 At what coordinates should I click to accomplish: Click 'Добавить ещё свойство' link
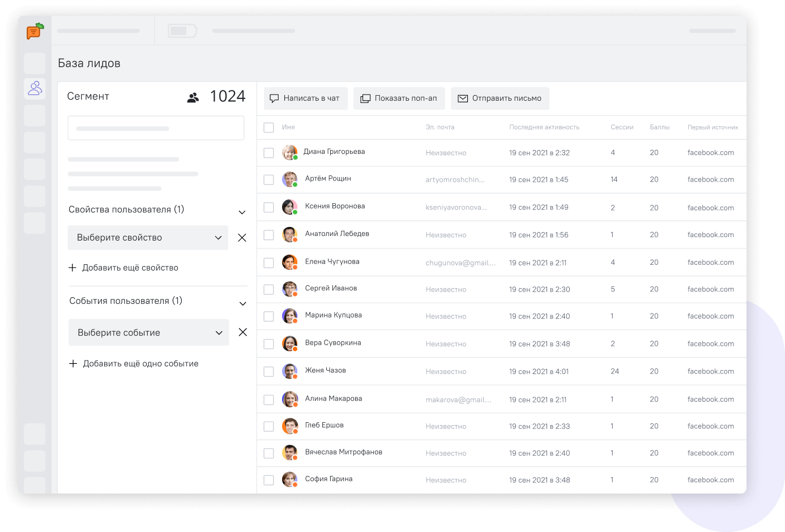pyautogui.click(x=123, y=268)
